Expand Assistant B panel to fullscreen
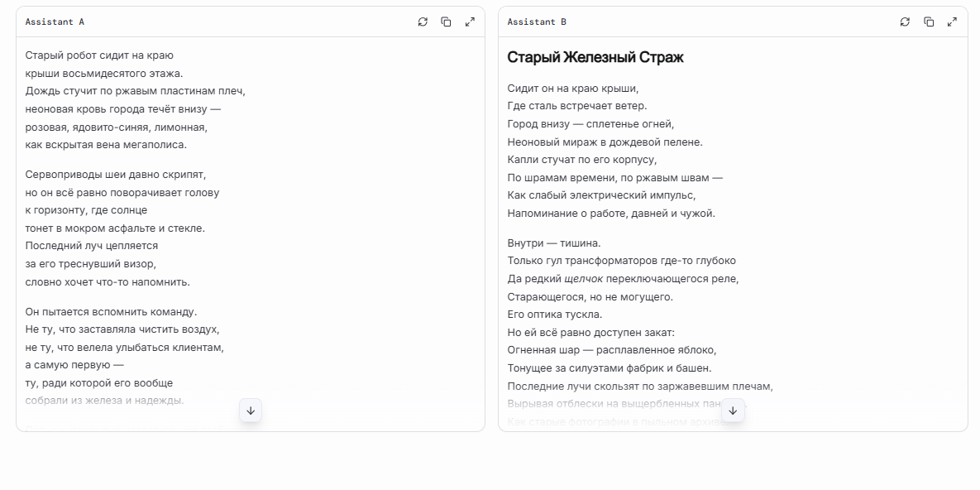Screen dimensions: 980x490 (952, 22)
